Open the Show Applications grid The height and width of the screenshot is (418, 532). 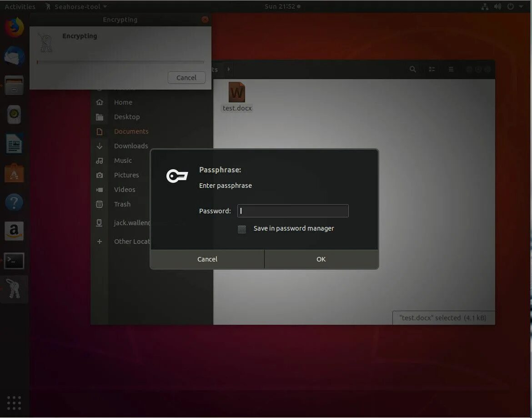pyautogui.click(x=14, y=403)
